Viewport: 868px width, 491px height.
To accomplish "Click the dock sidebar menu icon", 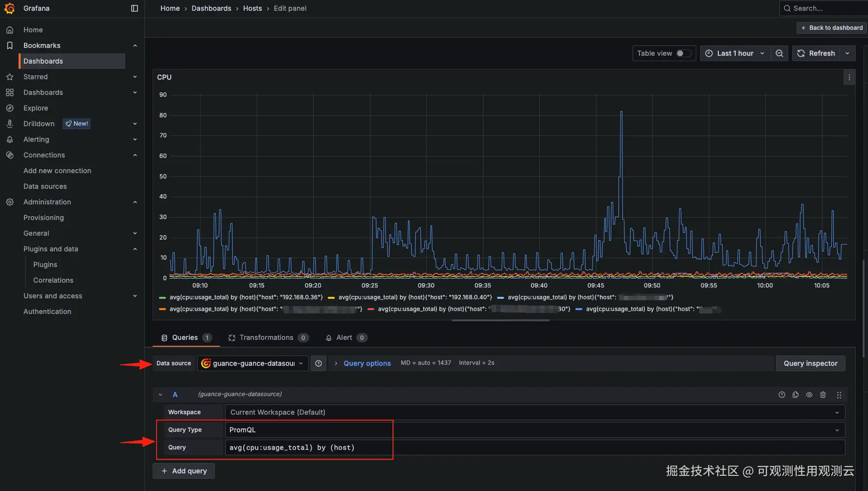I will [x=135, y=8].
